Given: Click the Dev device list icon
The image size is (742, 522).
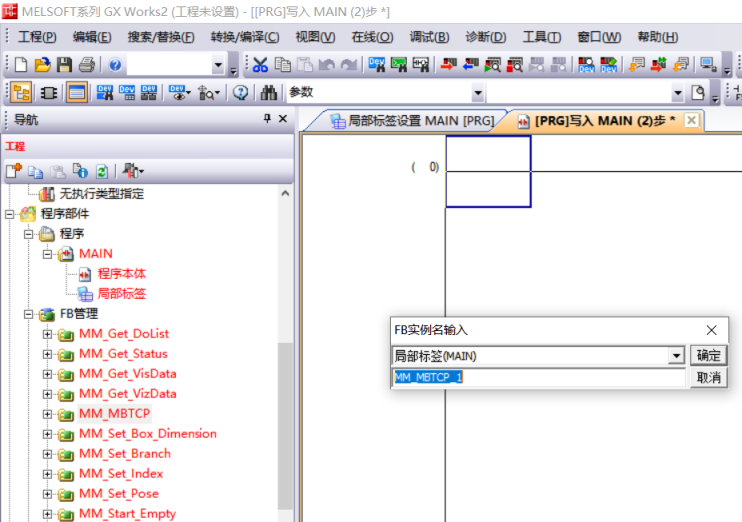Looking at the screenshot, I should 127,92.
